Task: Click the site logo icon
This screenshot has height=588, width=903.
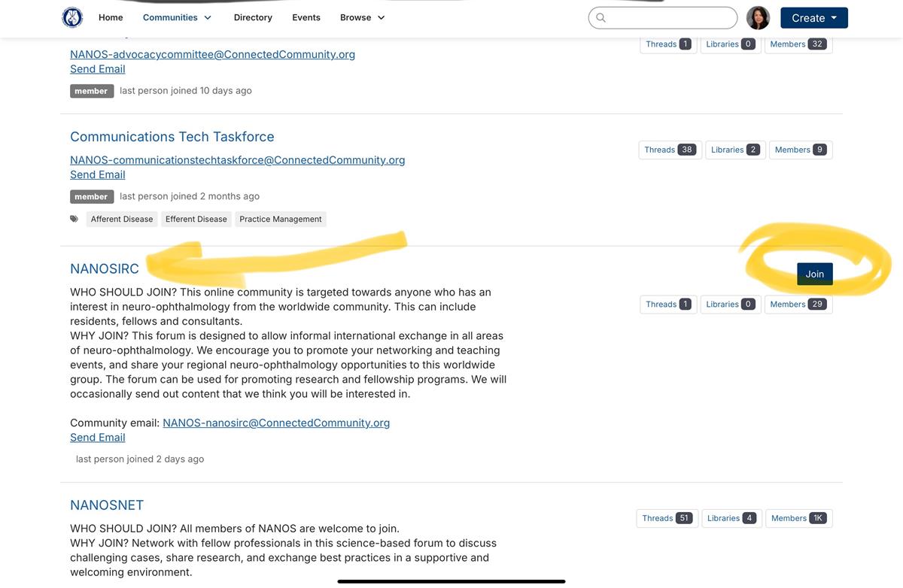Action: coord(72,16)
